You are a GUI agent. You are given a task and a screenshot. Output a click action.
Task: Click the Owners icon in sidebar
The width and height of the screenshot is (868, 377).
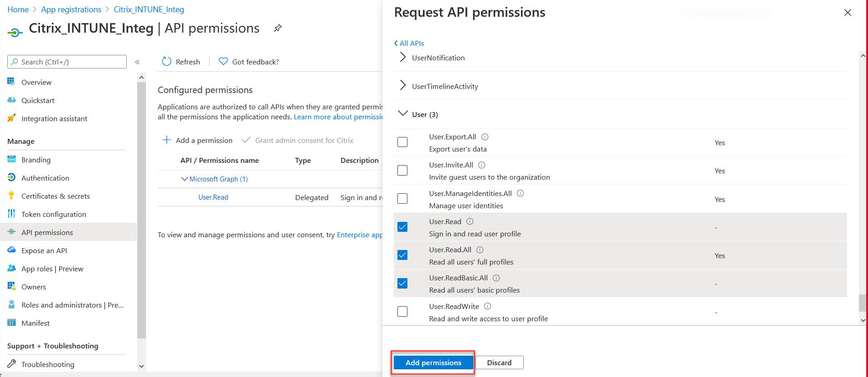(11, 286)
